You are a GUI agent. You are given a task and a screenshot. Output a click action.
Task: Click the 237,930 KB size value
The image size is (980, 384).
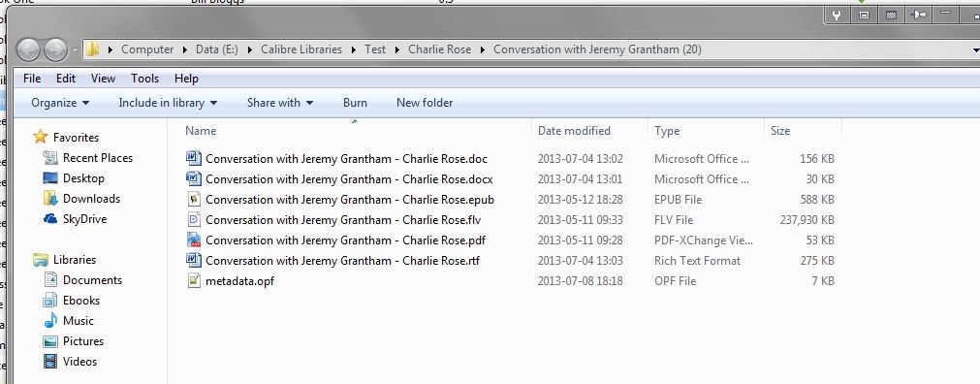pos(806,219)
